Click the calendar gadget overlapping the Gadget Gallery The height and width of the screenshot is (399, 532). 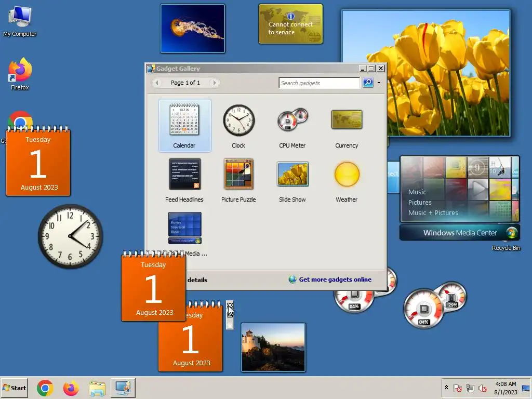153,286
